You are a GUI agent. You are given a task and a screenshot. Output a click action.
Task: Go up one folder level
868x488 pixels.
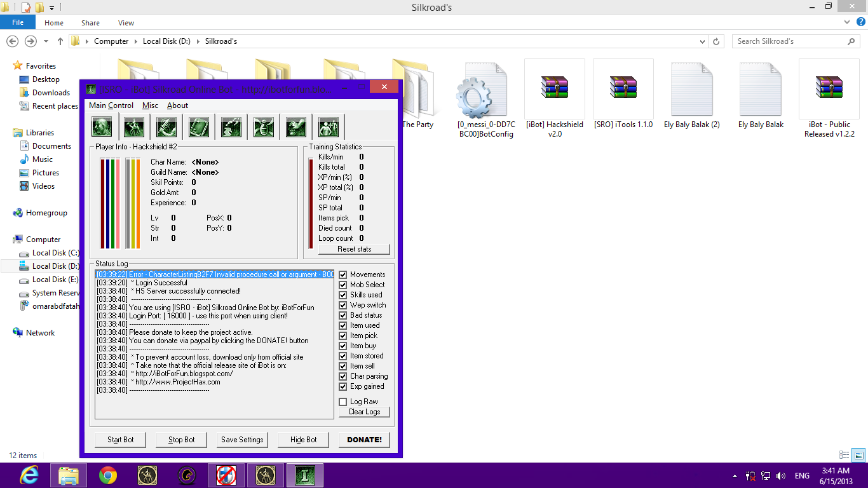point(60,41)
